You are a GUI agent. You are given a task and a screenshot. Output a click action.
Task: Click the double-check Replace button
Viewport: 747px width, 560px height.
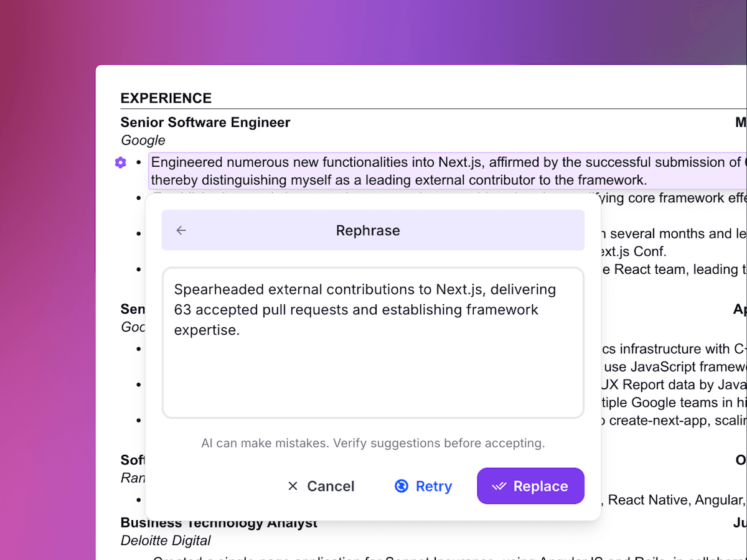point(530,486)
